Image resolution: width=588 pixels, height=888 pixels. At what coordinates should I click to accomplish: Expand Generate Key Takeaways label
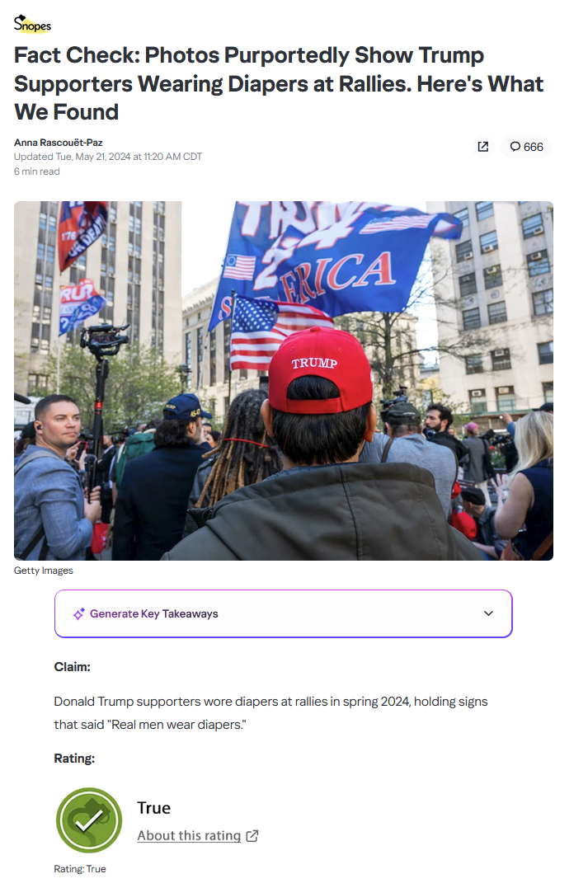[x=154, y=614]
